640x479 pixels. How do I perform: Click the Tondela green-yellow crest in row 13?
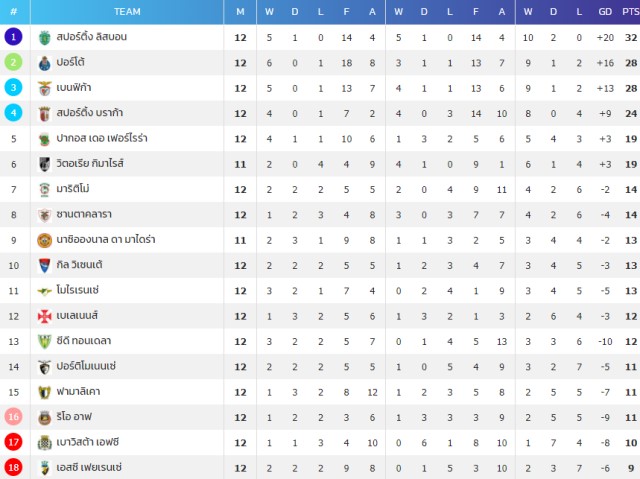(44, 342)
